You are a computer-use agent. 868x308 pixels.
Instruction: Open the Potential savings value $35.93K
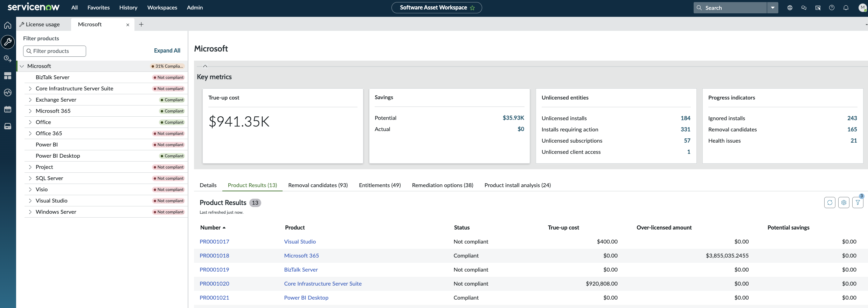(513, 118)
